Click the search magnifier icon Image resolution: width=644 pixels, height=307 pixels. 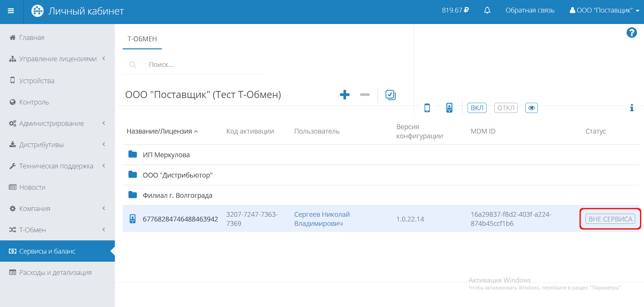click(133, 65)
